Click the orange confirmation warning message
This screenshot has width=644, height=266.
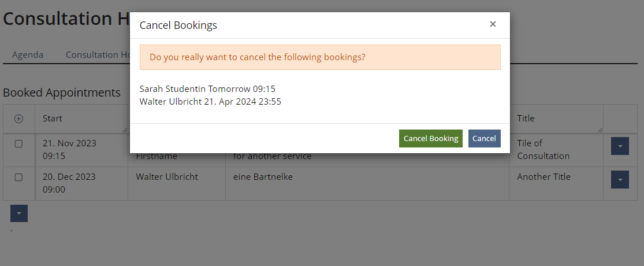click(x=320, y=57)
